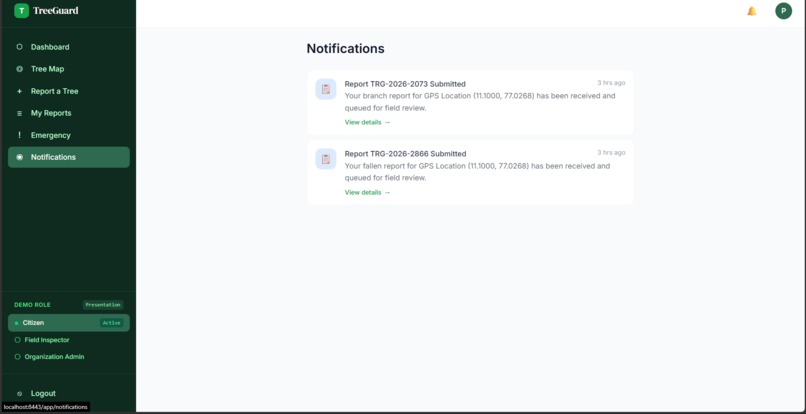Click the fallen report description text
This screenshot has width=806, height=414.
477,172
